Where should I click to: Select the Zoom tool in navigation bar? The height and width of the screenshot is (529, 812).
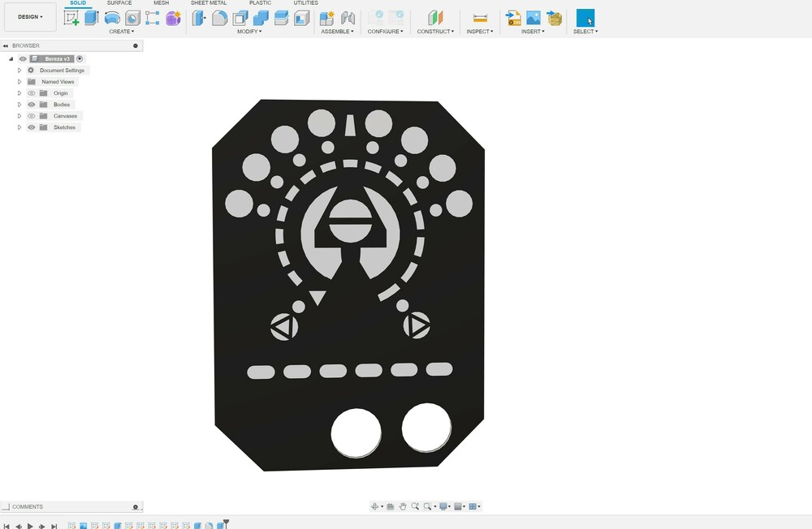(x=415, y=506)
